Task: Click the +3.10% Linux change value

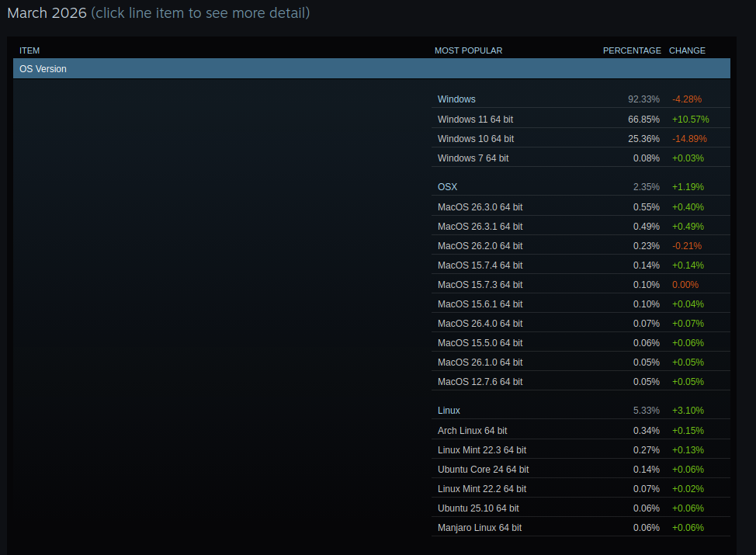Action: pos(688,411)
